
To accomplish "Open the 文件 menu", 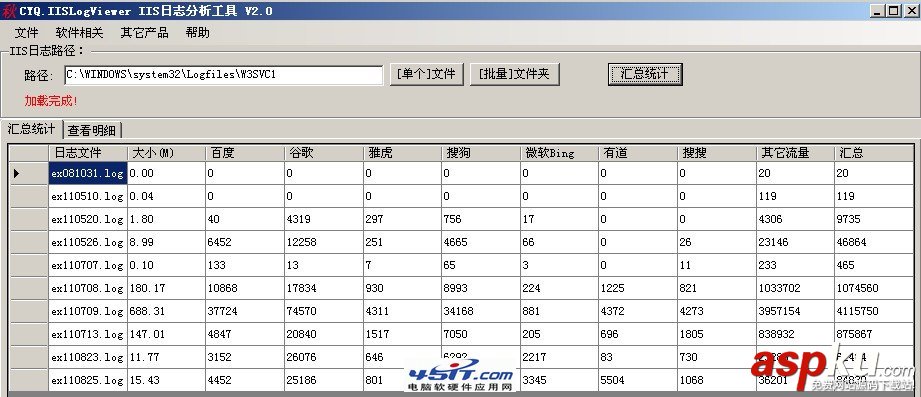I will [x=26, y=33].
